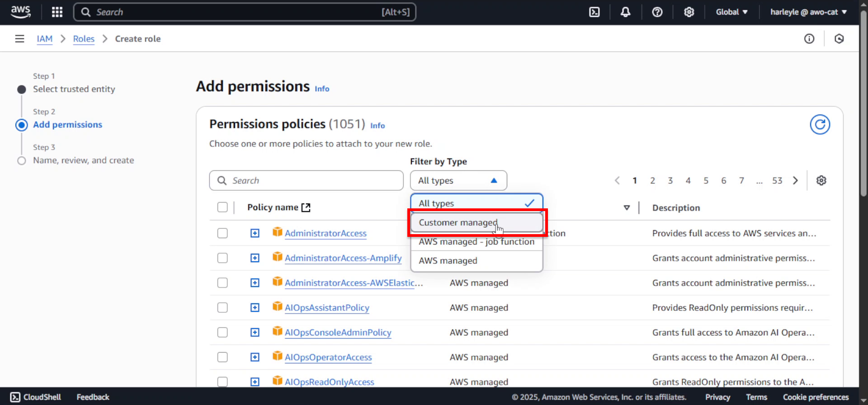868x405 pixels.
Task: Click the AdministratorAccess policy box icon
Action: (x=277, y=232)
